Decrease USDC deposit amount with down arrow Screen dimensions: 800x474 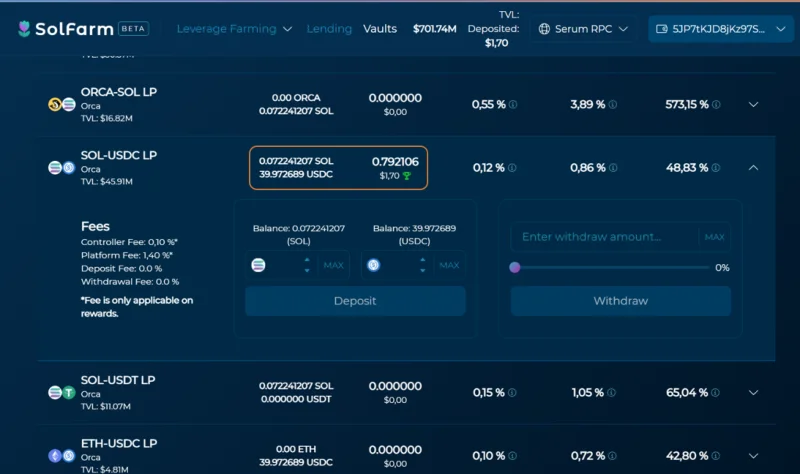pos(422,271)
